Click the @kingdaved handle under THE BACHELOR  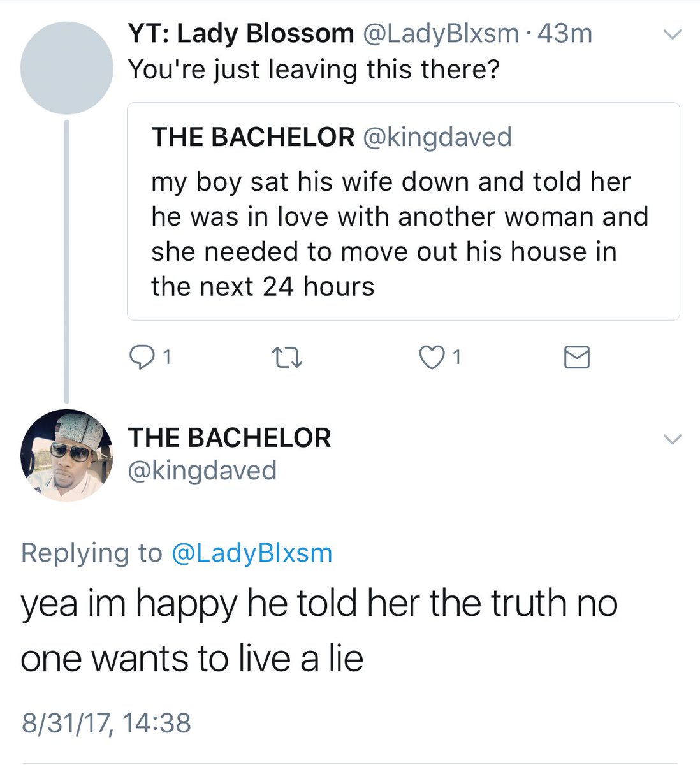pyautogui.click(x=202, y=470)
